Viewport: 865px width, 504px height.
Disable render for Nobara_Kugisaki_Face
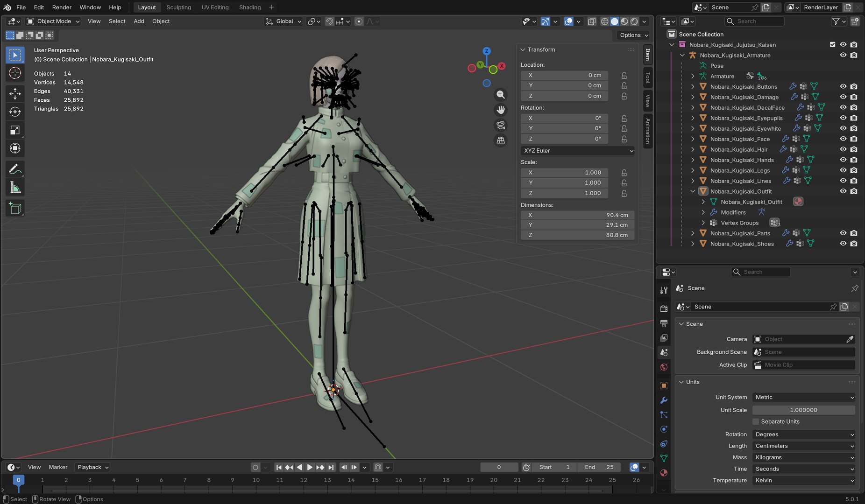[x=854, y=139]
